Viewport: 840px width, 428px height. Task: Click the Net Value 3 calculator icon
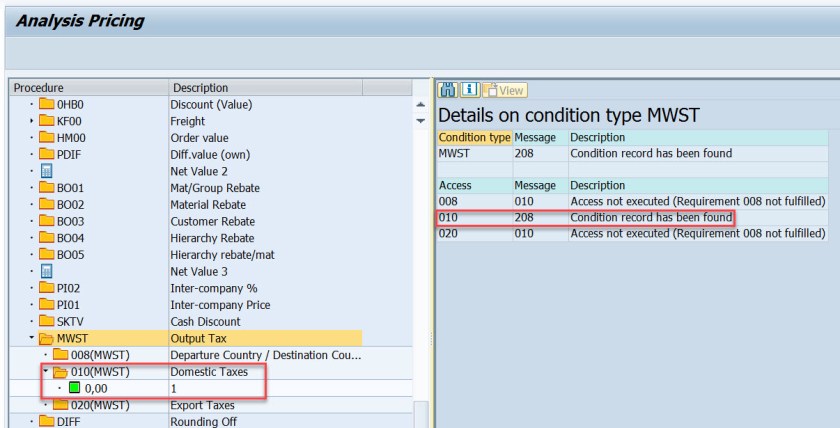click(x=47, y=271)
